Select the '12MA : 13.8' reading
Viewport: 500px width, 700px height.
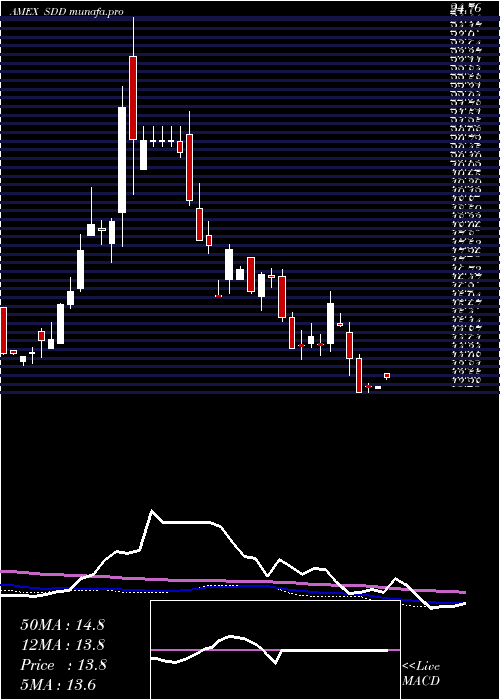tap(62, 645)
